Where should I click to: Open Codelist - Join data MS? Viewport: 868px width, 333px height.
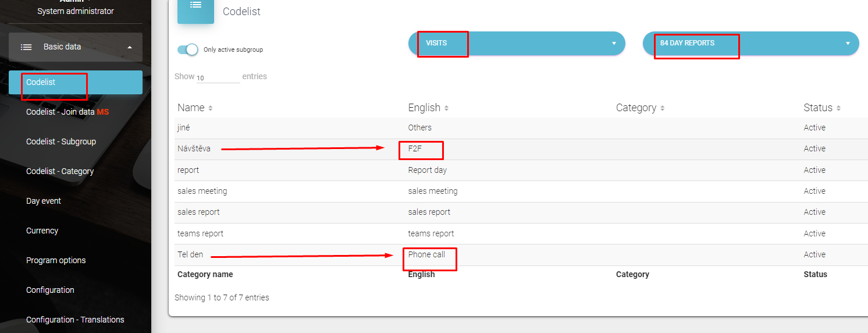coord(67,112)
